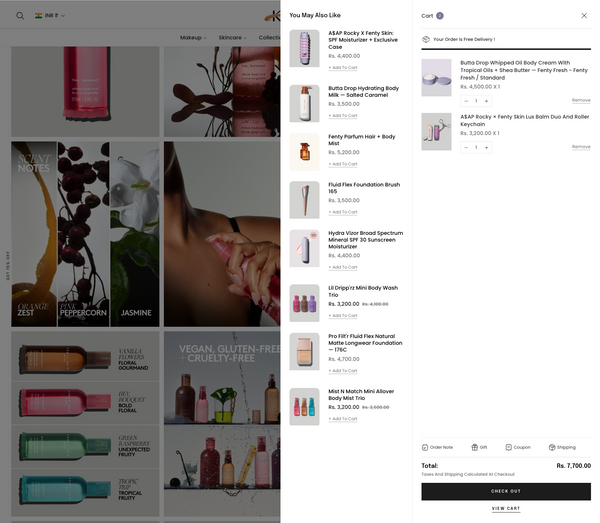Open A$AP Rocky SPF Moisturizer product thumbnail
Screen dimensions: 600x523
point(304,49)
